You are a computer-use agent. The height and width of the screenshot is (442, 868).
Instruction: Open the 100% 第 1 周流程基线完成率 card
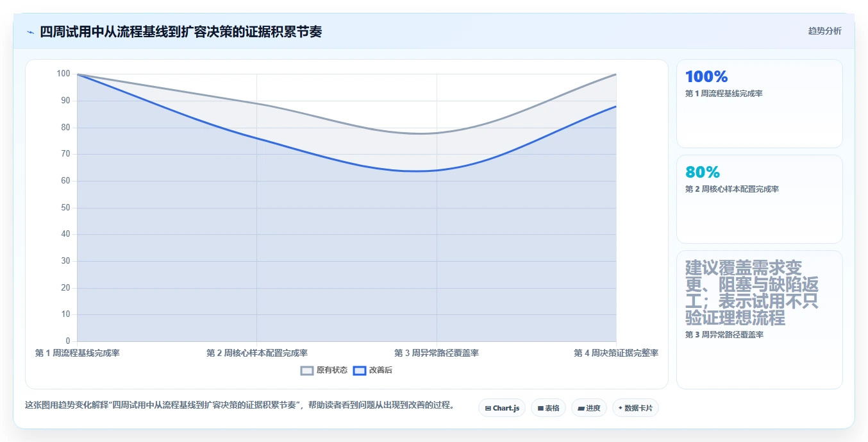click(759, 104)
